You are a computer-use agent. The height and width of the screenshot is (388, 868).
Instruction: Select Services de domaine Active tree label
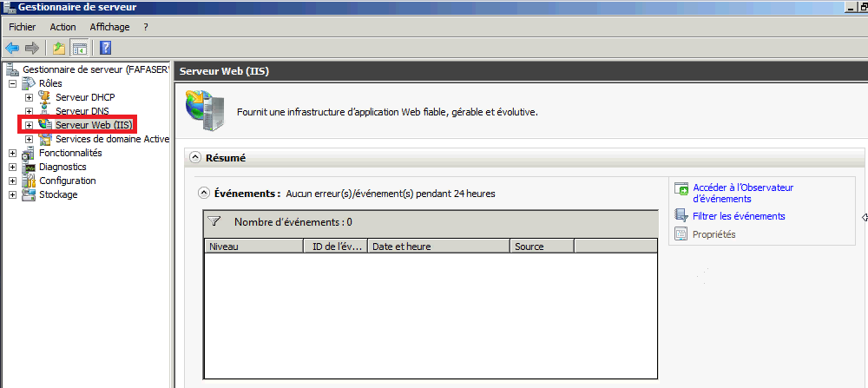(x=112, y=139)
